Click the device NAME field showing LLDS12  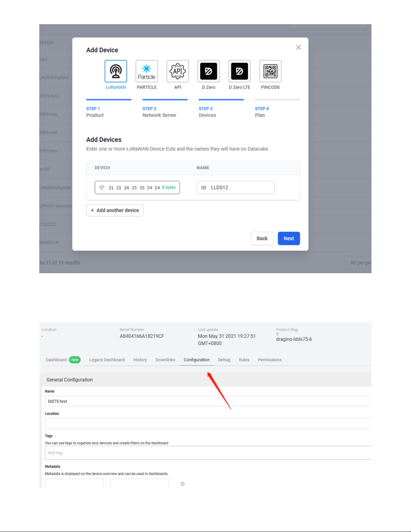click(236, 188)
